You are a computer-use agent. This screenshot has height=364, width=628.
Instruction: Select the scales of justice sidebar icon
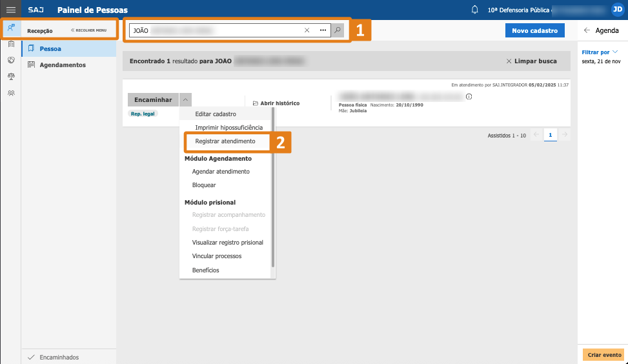tap(11, 76)
